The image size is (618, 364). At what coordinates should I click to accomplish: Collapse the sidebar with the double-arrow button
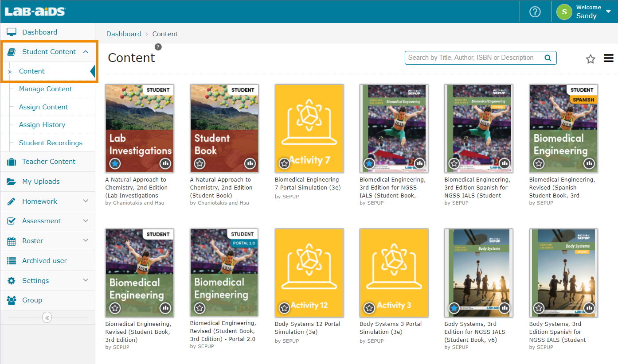coord(47,318)
